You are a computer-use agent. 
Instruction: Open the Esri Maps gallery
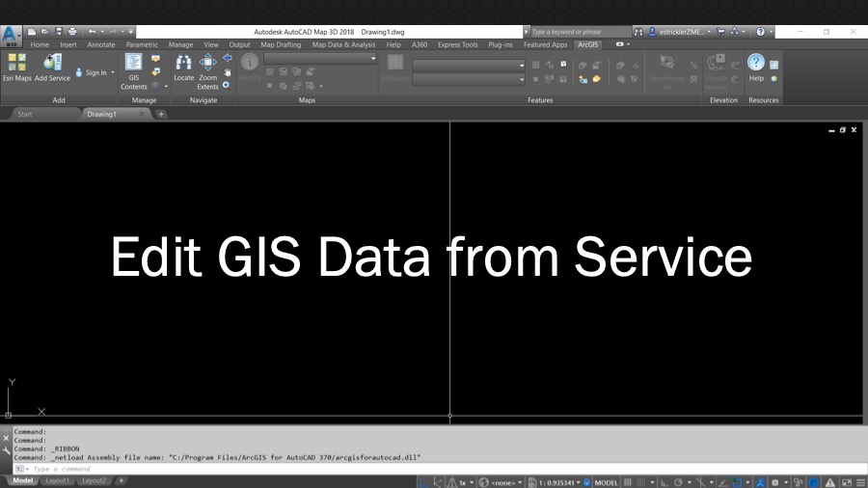(x=16, y=68)
